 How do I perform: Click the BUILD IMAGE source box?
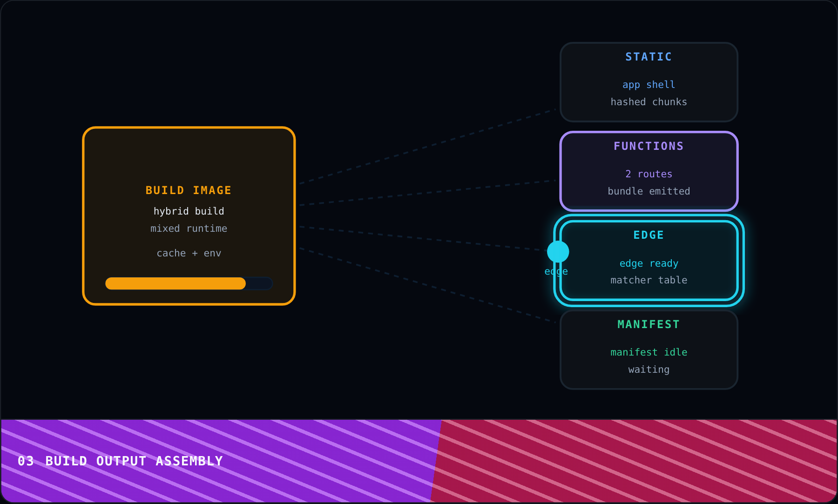point(189,216)
